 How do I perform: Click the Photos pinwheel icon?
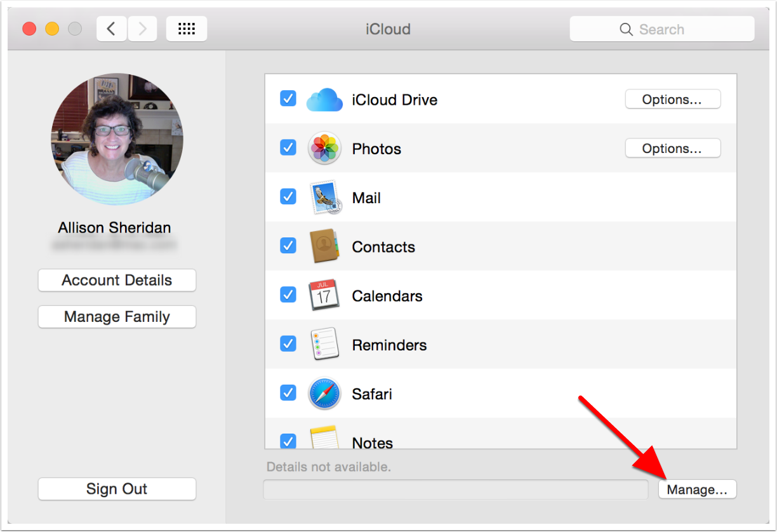324,149
